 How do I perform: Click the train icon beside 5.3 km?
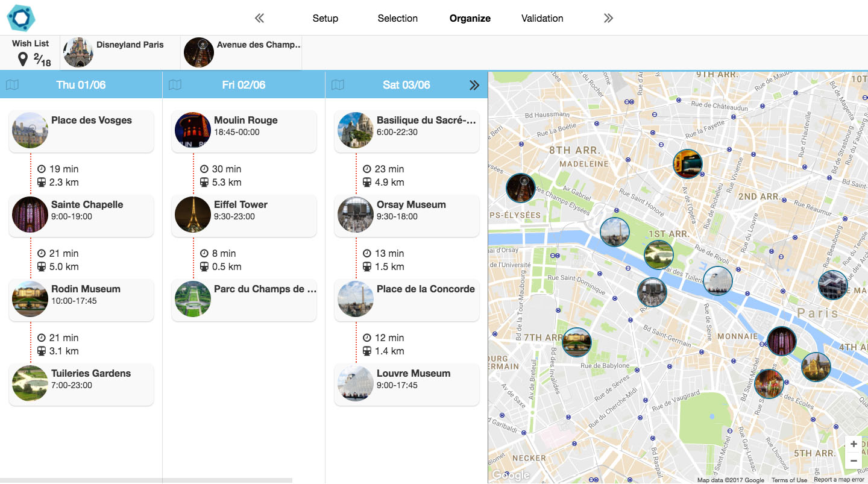pyautogui.click(x=204, y=183)
